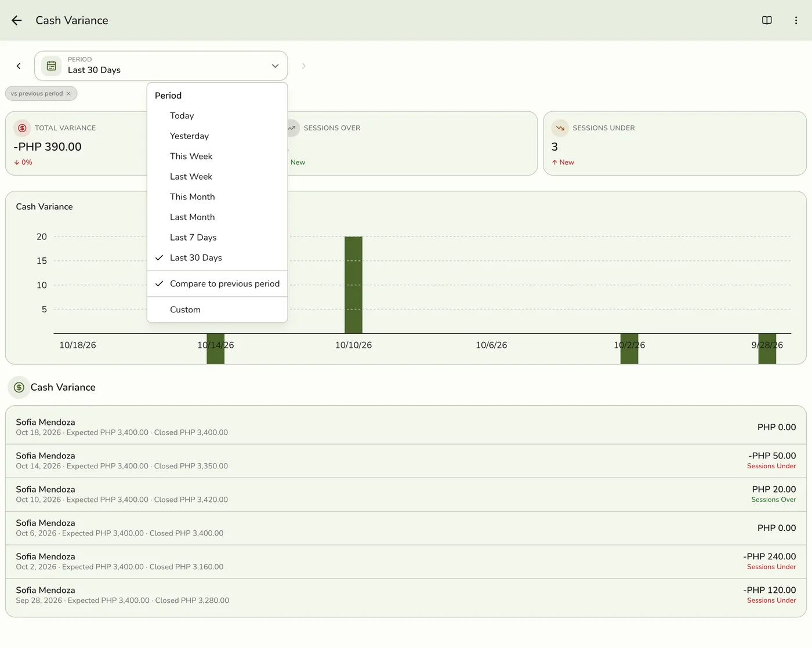Click the Total Variance dollar icon

(22, 128)
